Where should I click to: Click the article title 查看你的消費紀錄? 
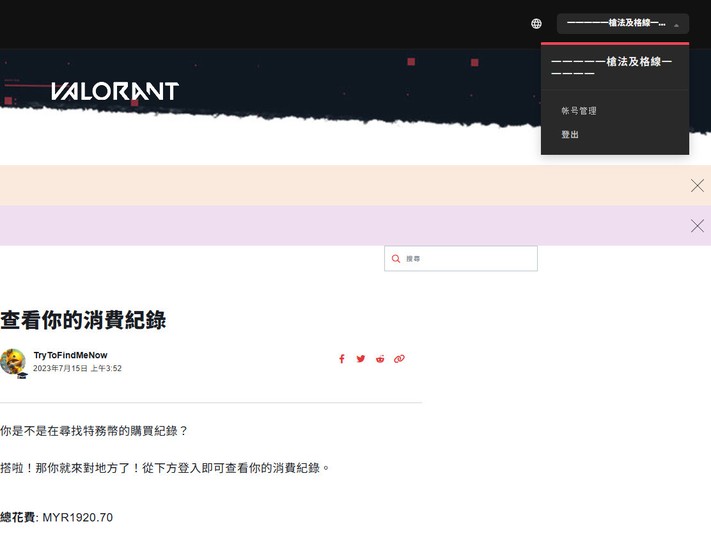pyautogui.click(x=83, y=320)
